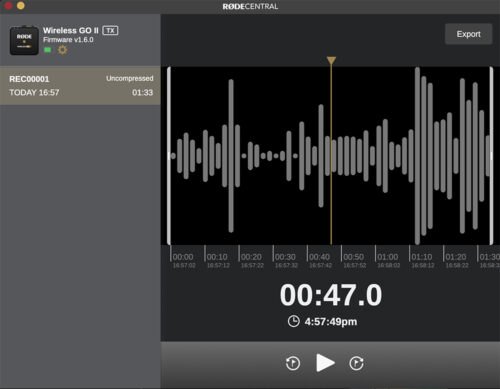This screenshot has width=500, height=389.
Task: Click the 00:47.0 playback time display
Action: [x=331, y=295]
